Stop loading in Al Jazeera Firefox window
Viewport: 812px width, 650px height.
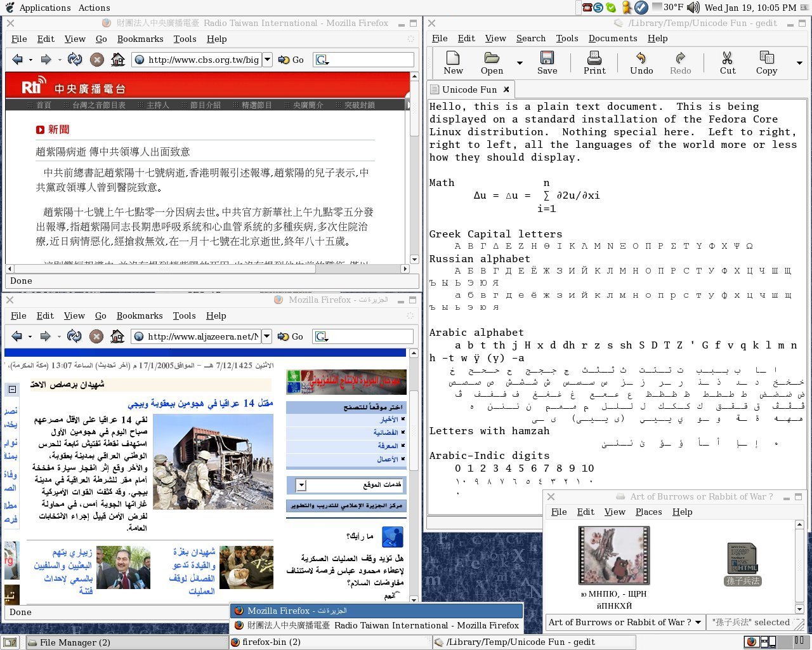[96, 336]
